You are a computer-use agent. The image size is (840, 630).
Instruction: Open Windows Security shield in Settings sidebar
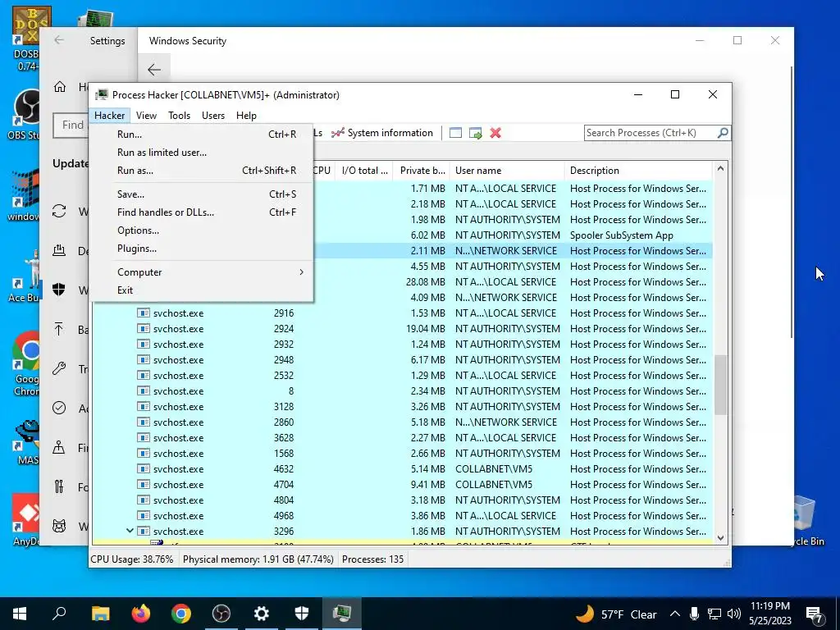pyautogui.click(x=59, y=290)
